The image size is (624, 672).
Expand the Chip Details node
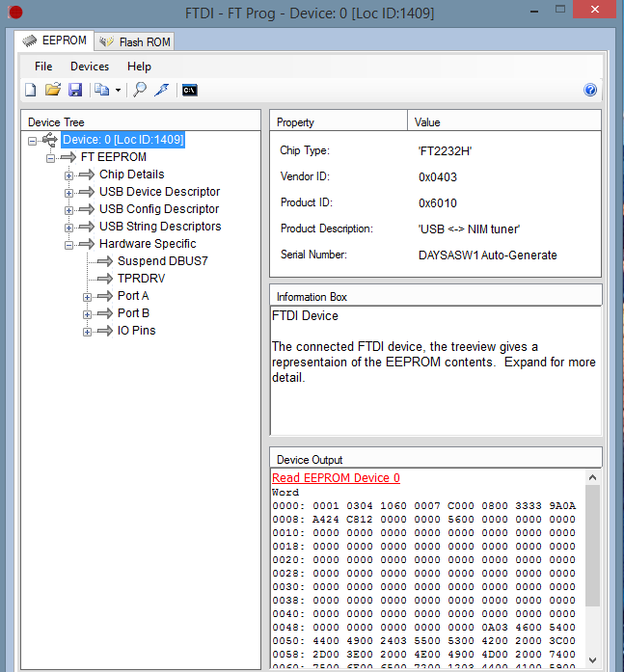tap(68, 175)
